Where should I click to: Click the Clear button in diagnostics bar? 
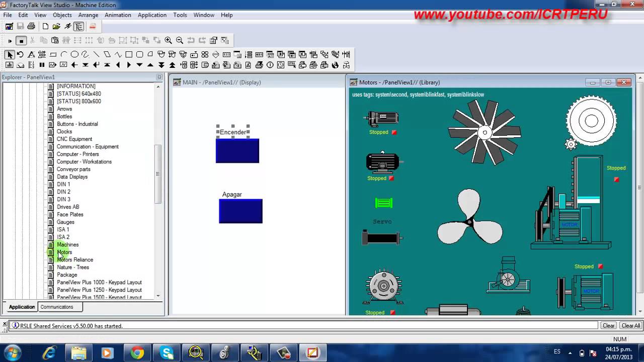click(609, 326)
